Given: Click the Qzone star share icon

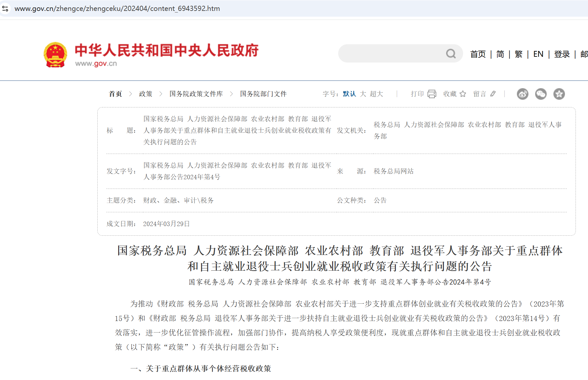Looking at the screenshot, I should 559,94.
